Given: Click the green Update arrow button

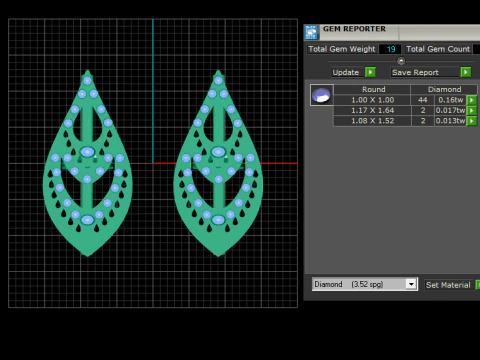Looking at the screenshot, I should [370, 72].
